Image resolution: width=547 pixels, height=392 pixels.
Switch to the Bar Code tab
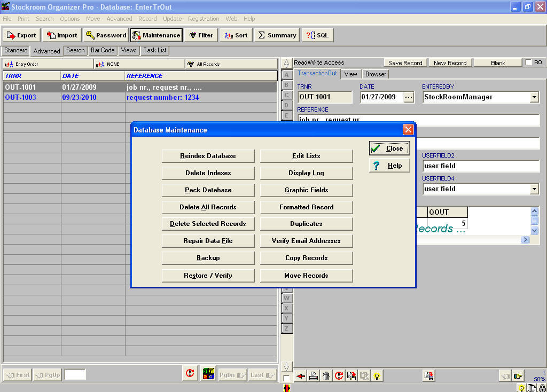[x=103, y=50]
